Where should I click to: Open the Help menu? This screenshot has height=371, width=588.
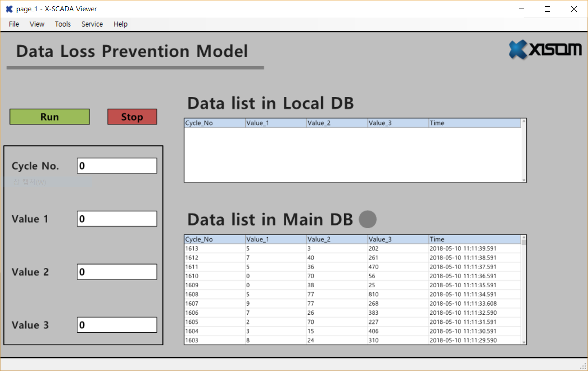[121, 24]
